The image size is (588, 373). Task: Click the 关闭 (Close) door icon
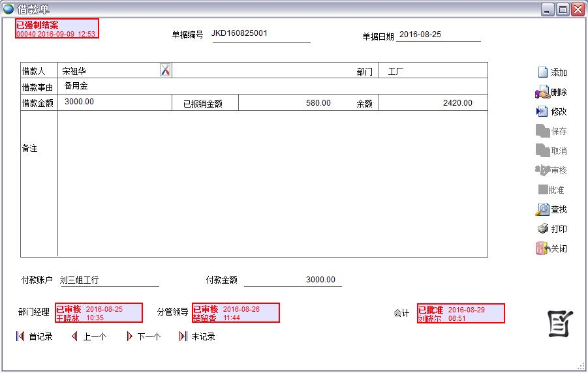(x=542, y=248)
